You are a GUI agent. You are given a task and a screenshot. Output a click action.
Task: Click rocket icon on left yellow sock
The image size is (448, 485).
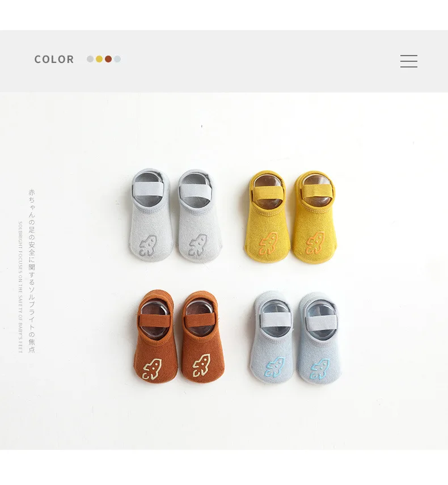(268, 243)
